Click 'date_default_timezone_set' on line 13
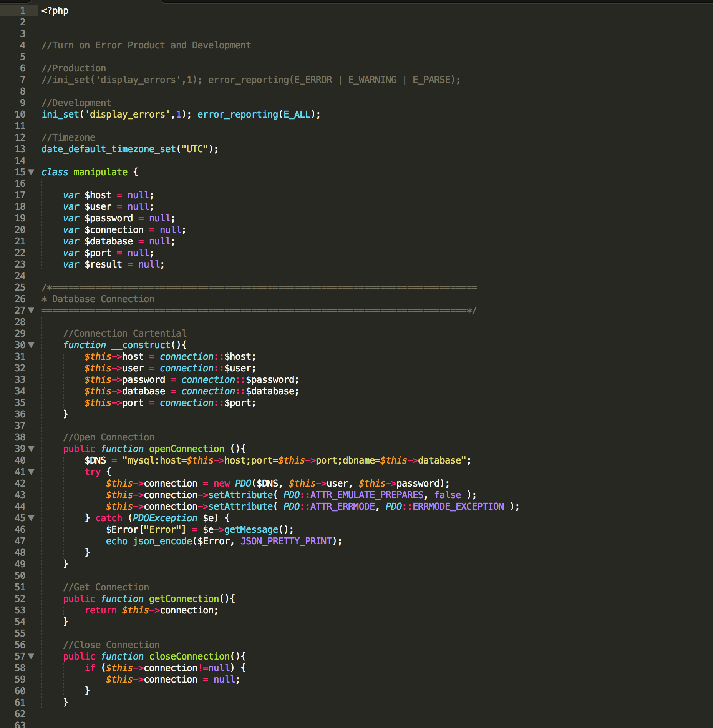The height and width of the screenshot is (728, 713). tap(109, 149)
